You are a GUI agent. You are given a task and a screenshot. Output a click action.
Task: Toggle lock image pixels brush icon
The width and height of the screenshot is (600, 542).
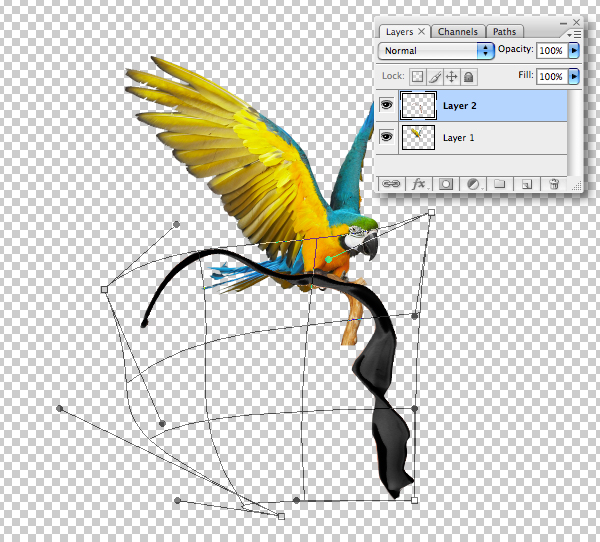tap(434, 77)
